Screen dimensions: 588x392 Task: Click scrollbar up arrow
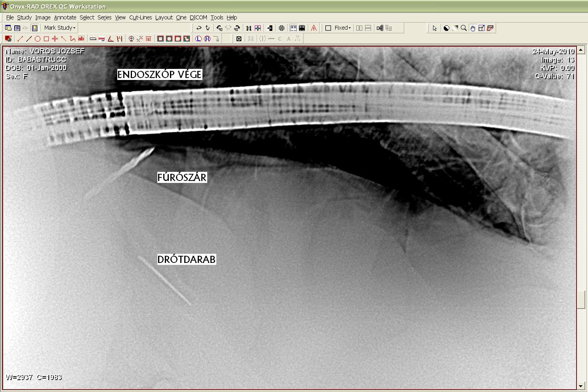pos(581,50)
